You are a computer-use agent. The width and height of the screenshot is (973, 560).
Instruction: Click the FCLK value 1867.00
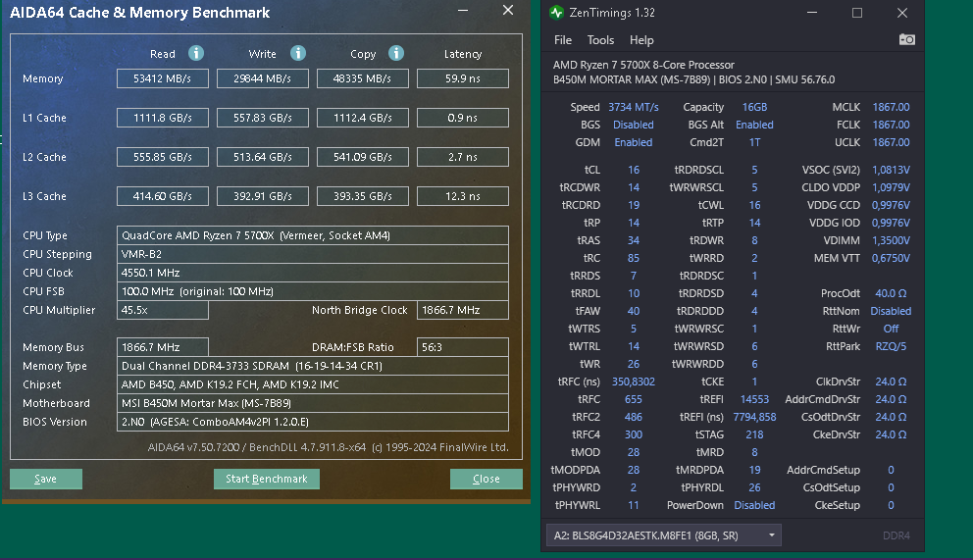(891, 125)
